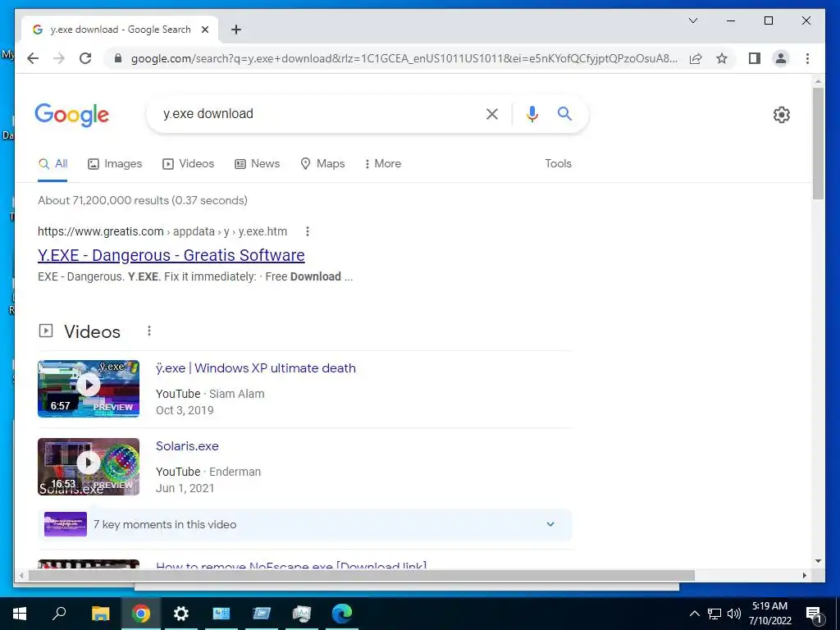Switch to Maps results
This screenshot has height=630, width=840.
click(322, 163)
